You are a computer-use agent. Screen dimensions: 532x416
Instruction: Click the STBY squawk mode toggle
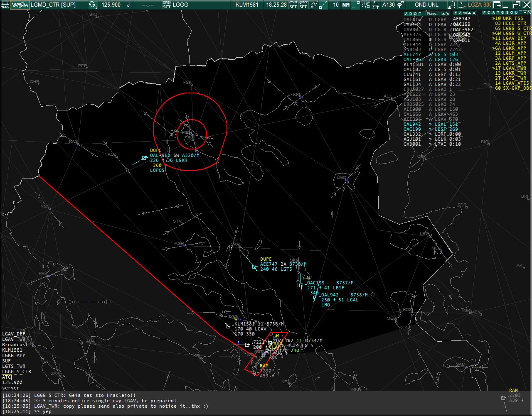(365, 5)
